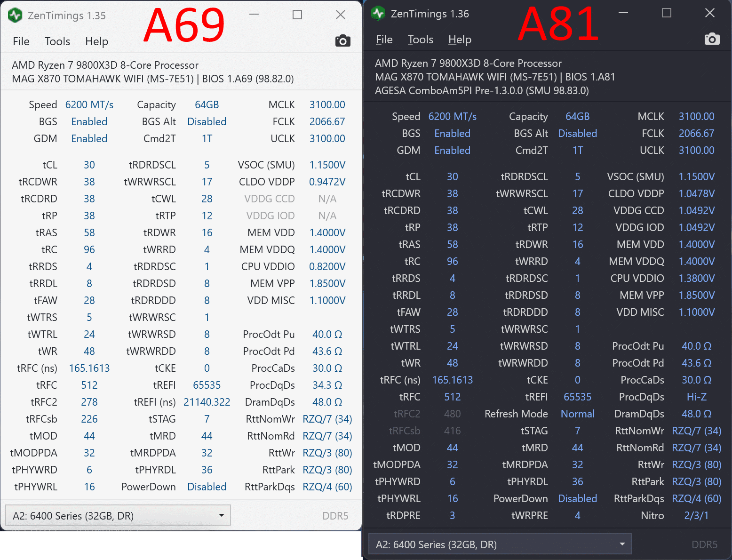The height and width of the screenshot is (560, 732).
Task: Click the MEM VPP value 1.8500V in 1.35 window
Action: click(327, 283)
